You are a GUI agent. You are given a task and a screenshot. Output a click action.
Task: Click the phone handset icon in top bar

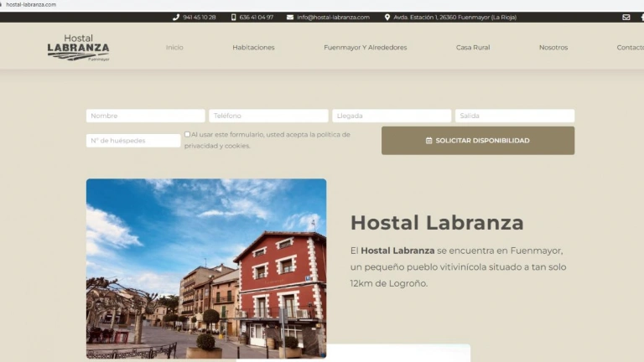176,17
